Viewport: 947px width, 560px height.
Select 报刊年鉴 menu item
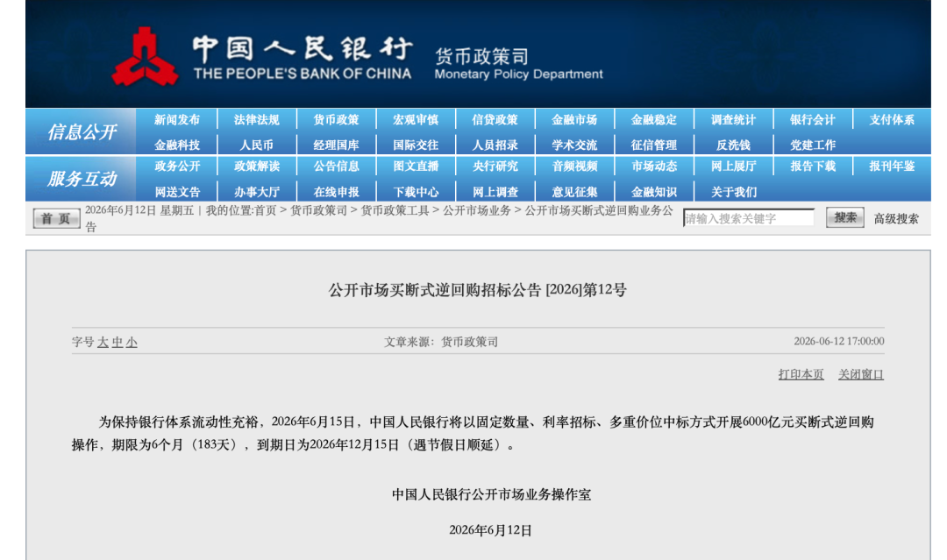click(892, 167)
